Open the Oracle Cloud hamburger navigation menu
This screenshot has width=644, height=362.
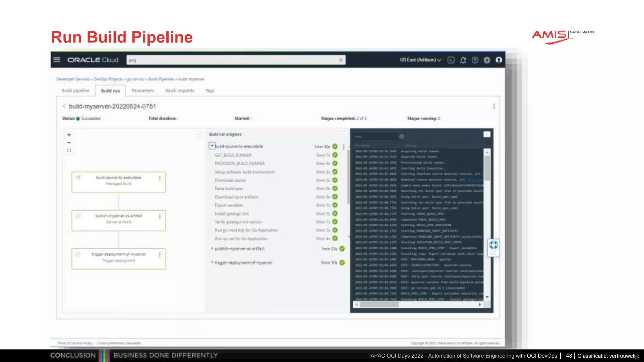57,60
